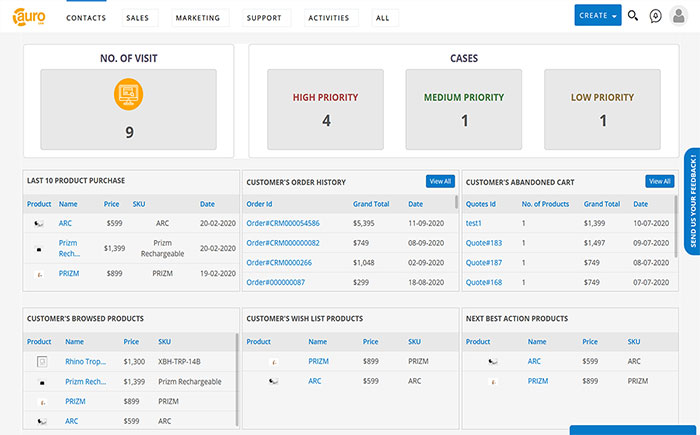Image resolution: width=700 pixels, height=435 pixels.
Task: Click the $1,497 abandoned cart total
Action: [594, 243]
